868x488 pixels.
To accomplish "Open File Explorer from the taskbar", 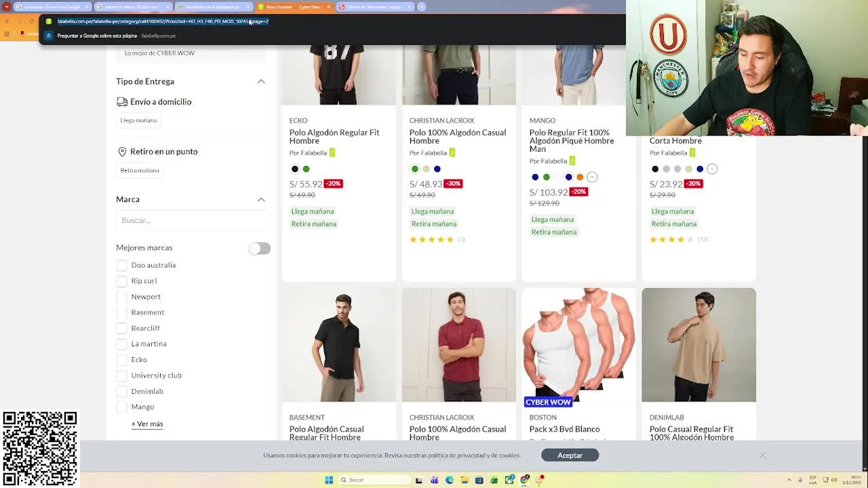I will [465, 480].
